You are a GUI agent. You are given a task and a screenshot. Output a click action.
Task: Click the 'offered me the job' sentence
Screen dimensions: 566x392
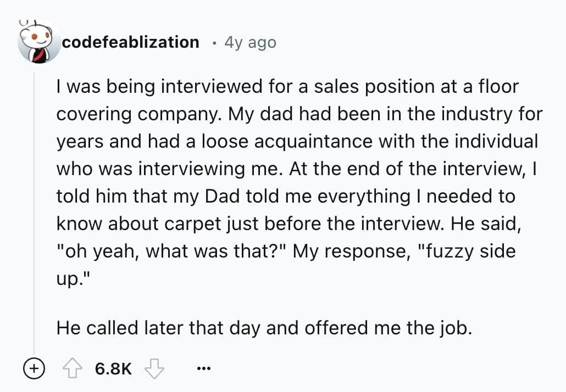tap(379, 328)
